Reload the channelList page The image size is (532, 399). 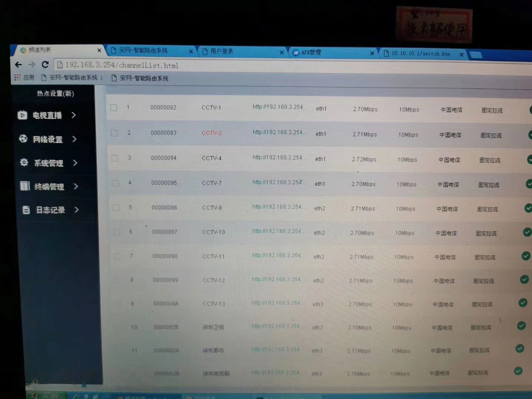pyautogui.click(x=45, y=65)
